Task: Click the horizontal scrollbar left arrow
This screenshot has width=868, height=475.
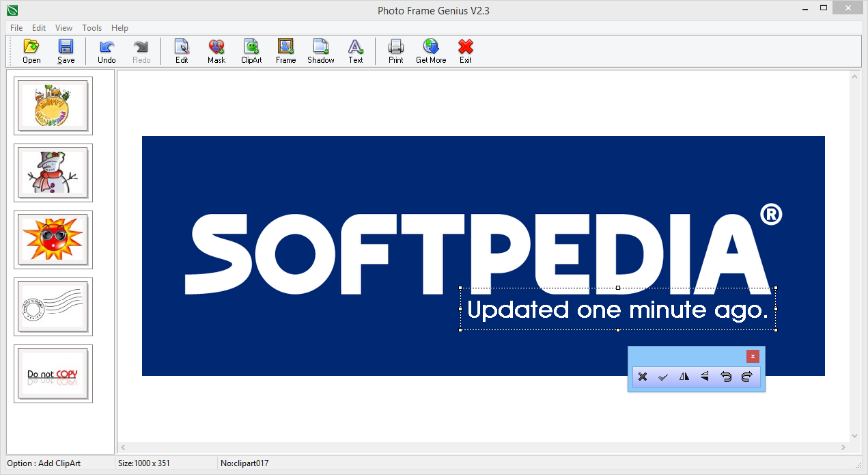Action: [x=124, y=447]
